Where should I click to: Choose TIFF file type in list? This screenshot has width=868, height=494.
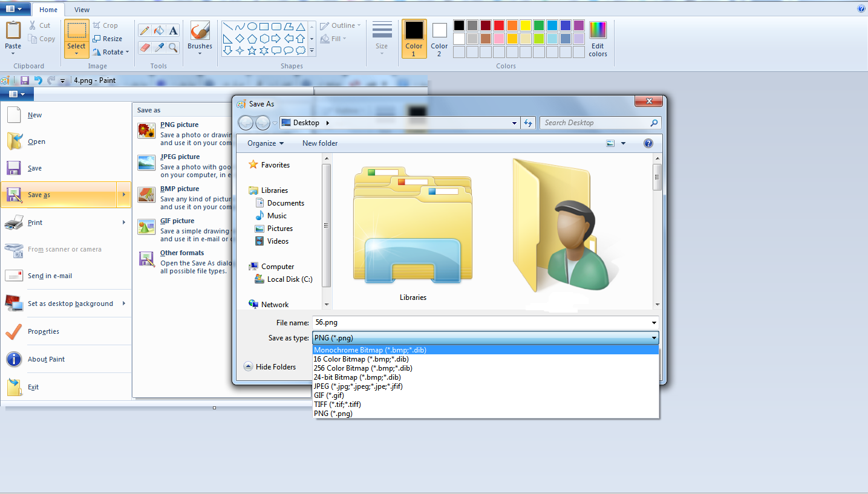[x=485, y=405]
